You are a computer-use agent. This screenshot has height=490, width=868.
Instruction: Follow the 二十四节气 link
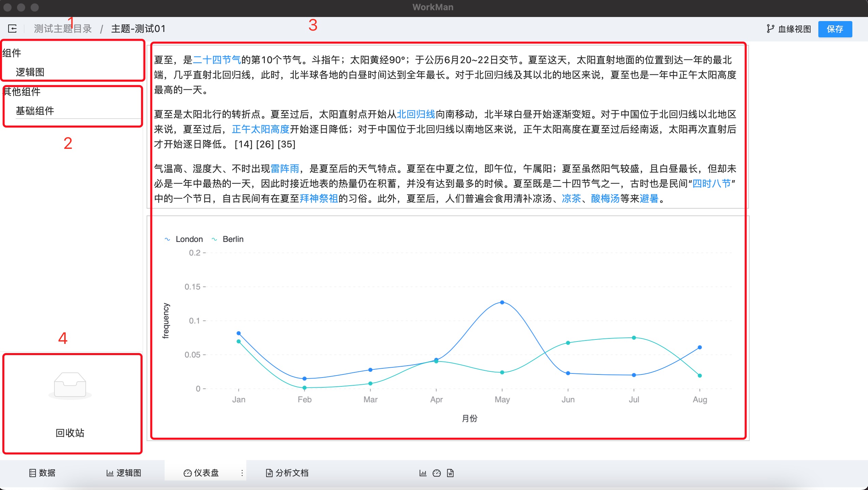pyautogui.click(x=217, y=60)
